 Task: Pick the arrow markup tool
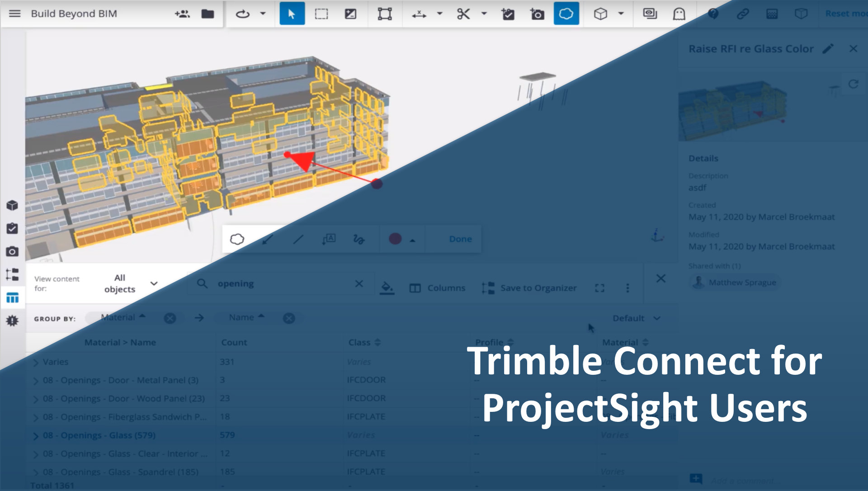tap(268, 239)
